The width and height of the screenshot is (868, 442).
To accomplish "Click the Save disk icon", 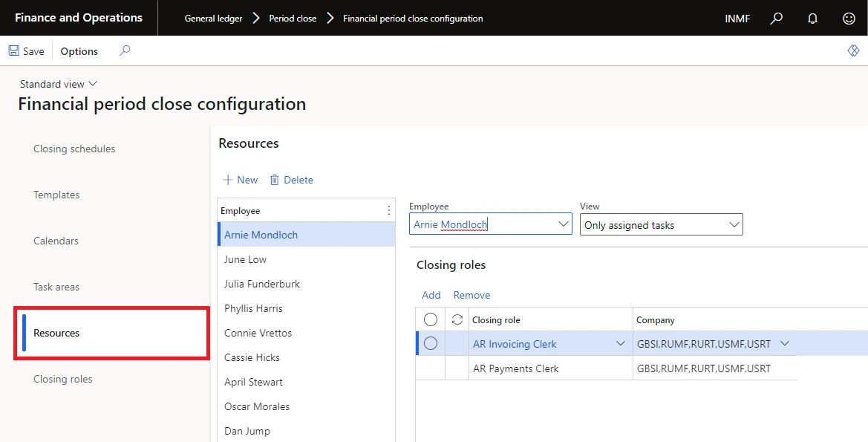I will pyautogui.click(x=14, y=51).
